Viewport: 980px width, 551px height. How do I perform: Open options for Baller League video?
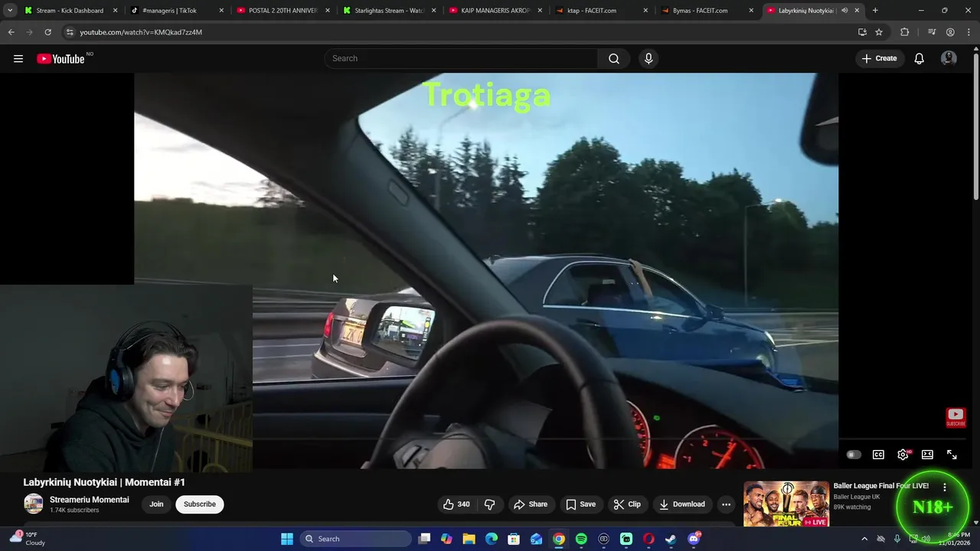click(x=944, y=487)
